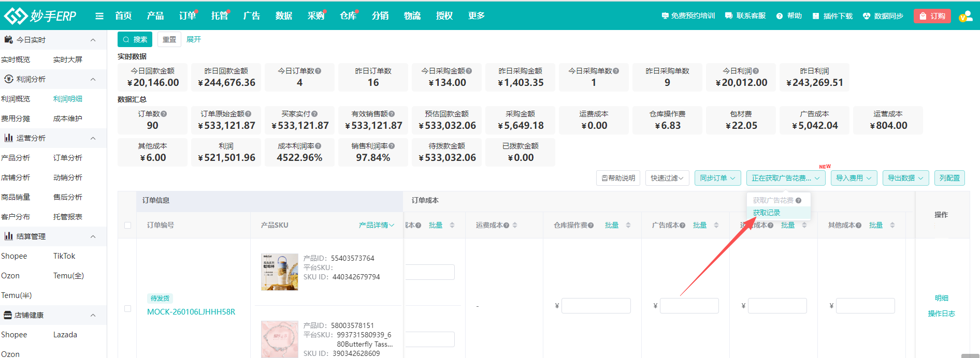The height and width of the screenshot is (358, 980).
Task: Expand the 导出数据 dropdown
Action: point(905,178)
